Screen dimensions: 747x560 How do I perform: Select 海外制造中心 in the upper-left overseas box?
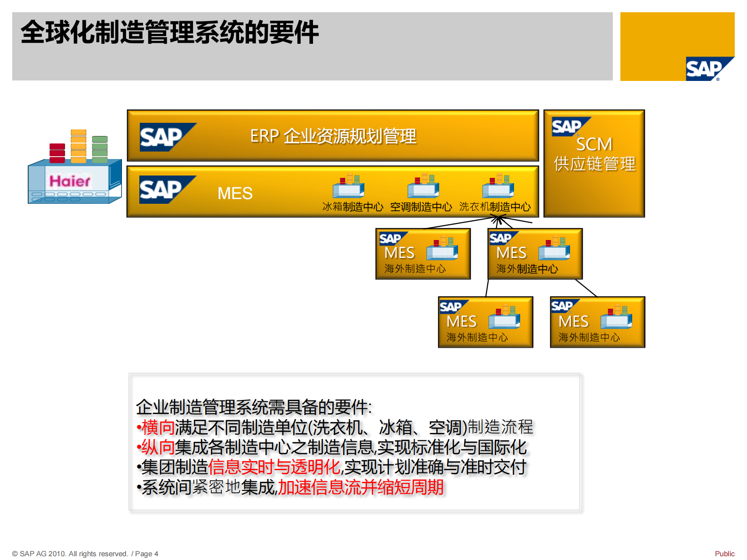415,269
